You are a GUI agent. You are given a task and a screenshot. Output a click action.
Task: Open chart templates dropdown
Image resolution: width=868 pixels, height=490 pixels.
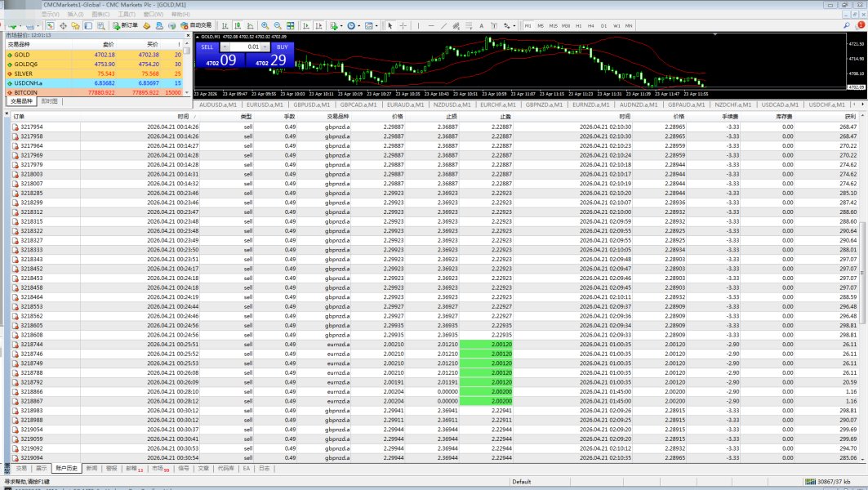click(x=371, y=25)
